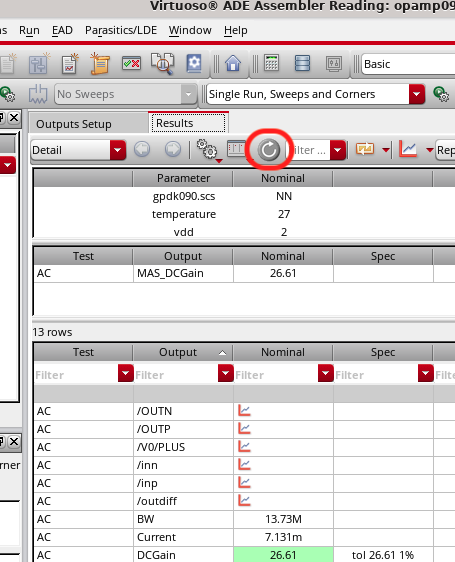The height and width of the screenshot is (562, 455).
Task: Click the scroll script toolbar icon
Action: [99, 64]
